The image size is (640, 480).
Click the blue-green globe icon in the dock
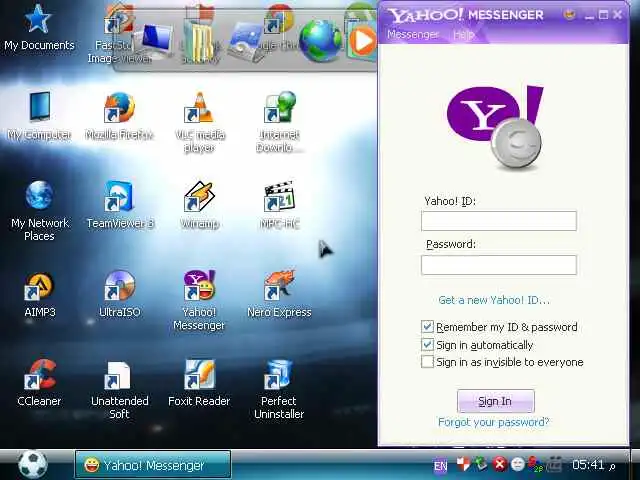pyautogui.click(x=321, y=41)
